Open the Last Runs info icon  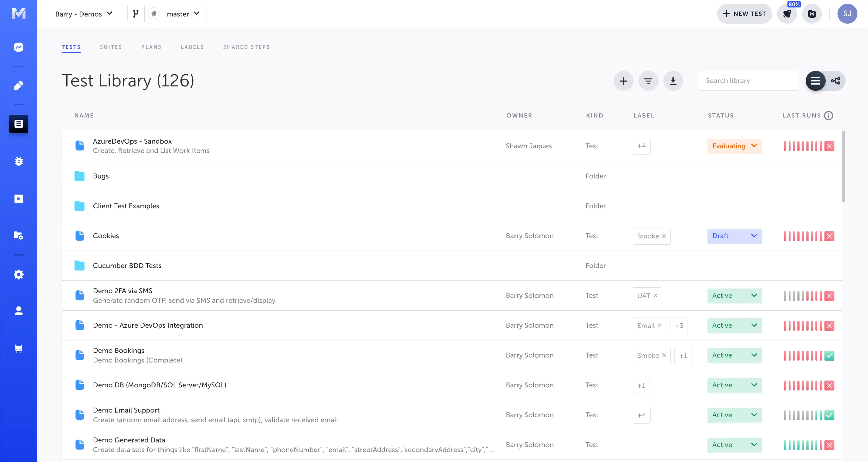(828, 116)
